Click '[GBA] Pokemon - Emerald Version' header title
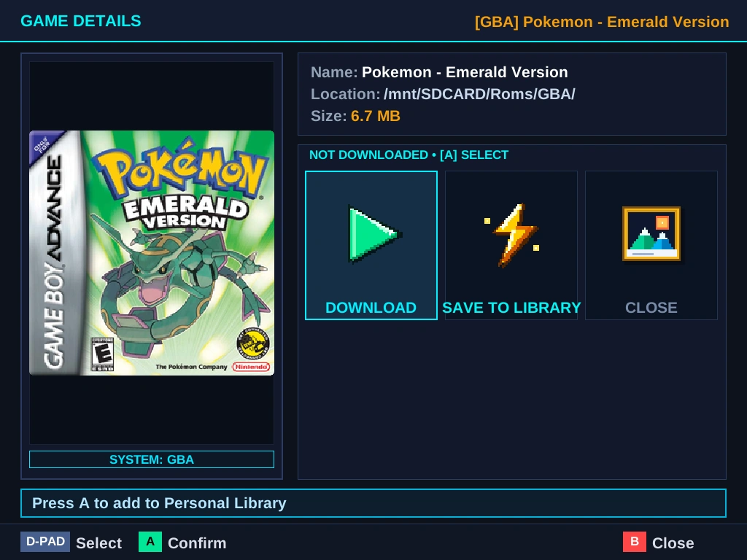The image size is (747, 560). click(x=602, y=22)
